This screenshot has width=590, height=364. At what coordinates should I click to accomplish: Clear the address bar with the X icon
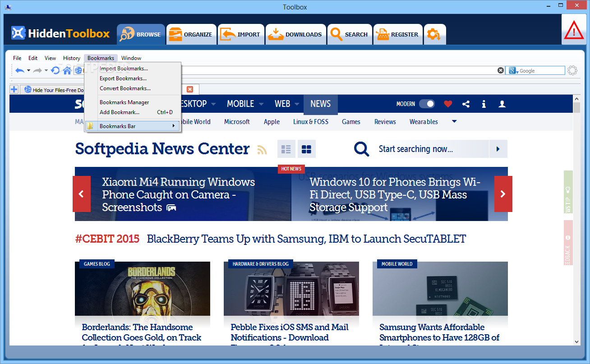[501, 70]
